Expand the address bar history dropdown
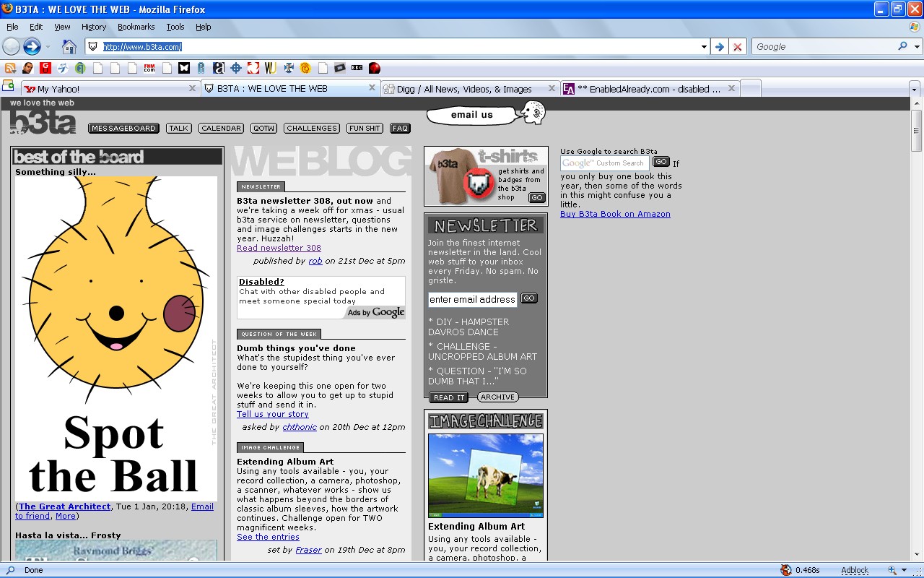Viewport: 924px width, 578px height. point(704,47)
